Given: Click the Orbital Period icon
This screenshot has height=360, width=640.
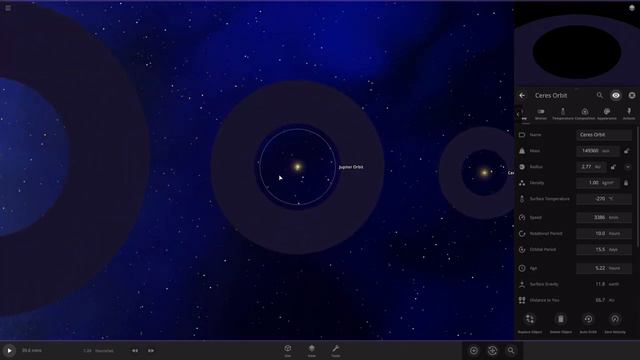Looking at the screenshot, I should [522, 249].
